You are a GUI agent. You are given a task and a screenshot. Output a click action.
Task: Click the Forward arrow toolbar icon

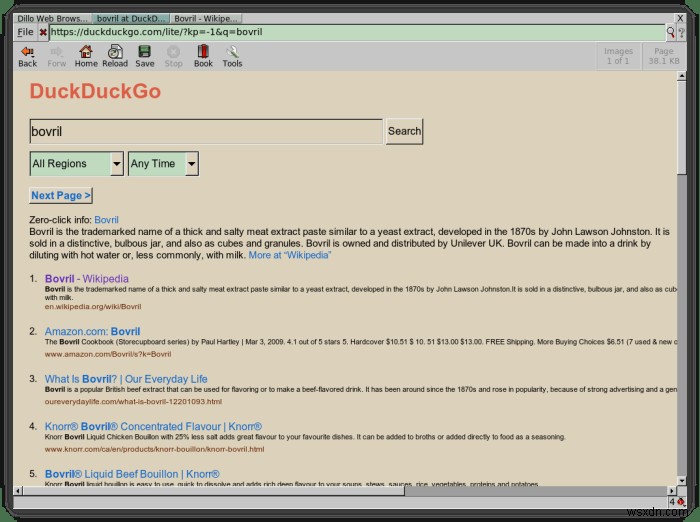56,56
